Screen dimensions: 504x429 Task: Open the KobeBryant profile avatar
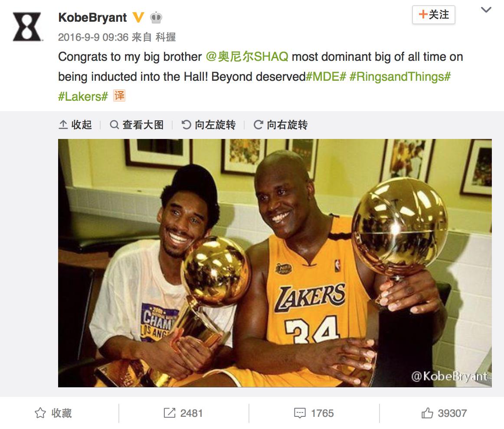coord(27,26)
